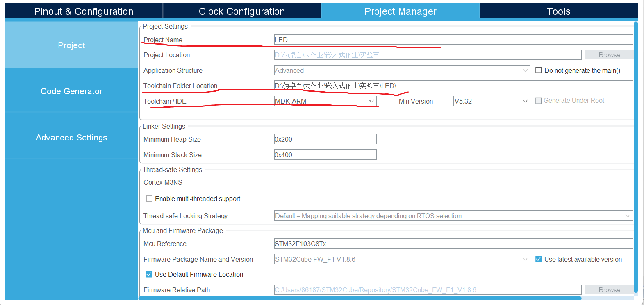
Task: Click the Firmware Relative Path field
Action: coord(428,290)
